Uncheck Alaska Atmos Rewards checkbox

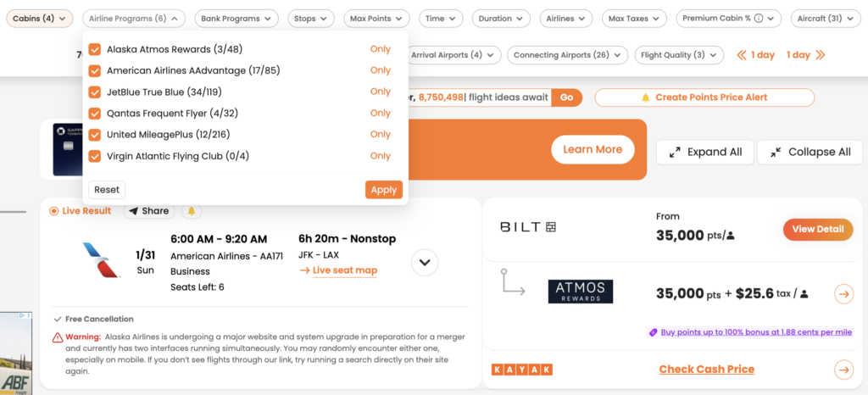95,49
